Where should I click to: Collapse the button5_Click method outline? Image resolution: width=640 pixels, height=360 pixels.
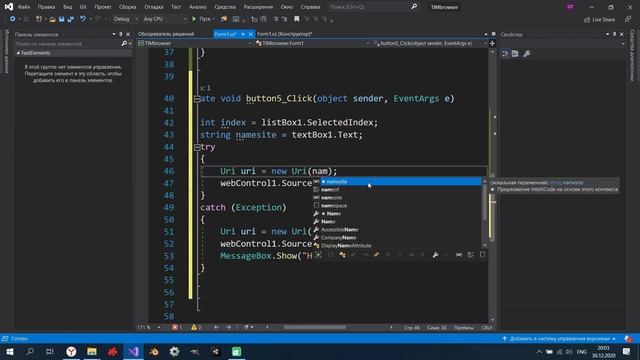197,99
